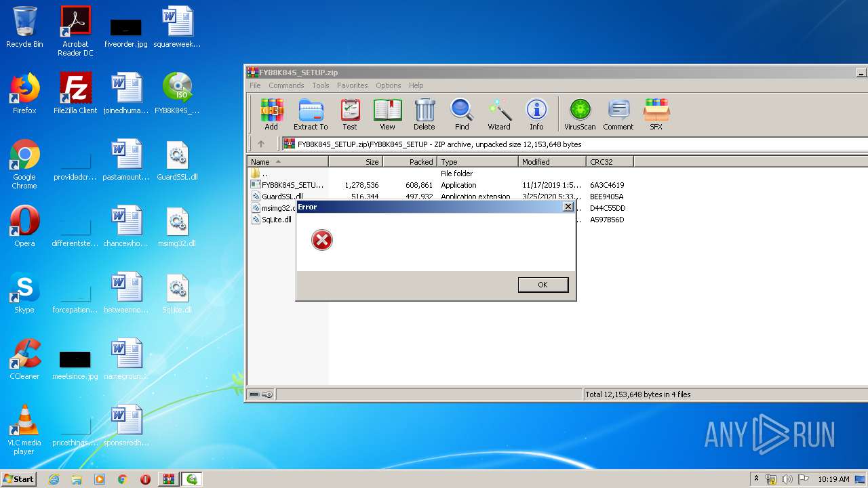Screen dimensions: 868x488
Task: Open the Comment toolbar icon
Action: [618, 114]
